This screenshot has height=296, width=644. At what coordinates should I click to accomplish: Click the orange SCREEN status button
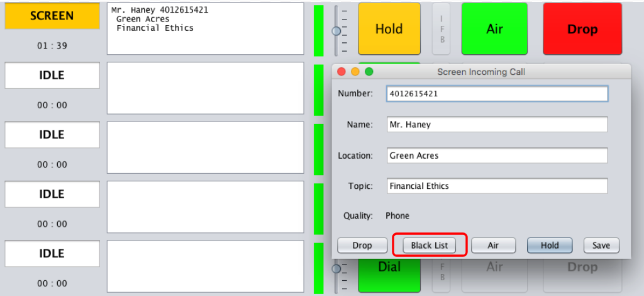coord(52,16)
